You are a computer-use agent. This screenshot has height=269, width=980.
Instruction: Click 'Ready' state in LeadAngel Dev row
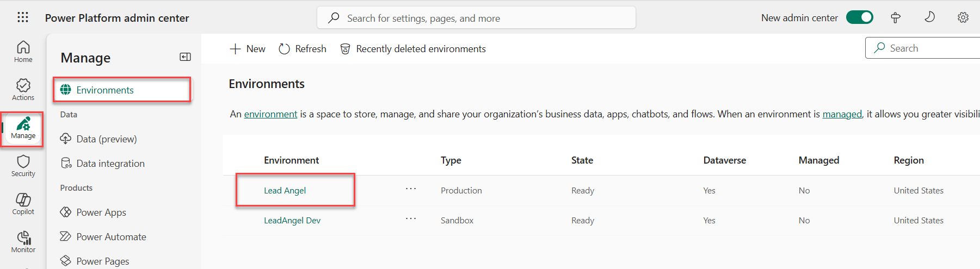583,221
